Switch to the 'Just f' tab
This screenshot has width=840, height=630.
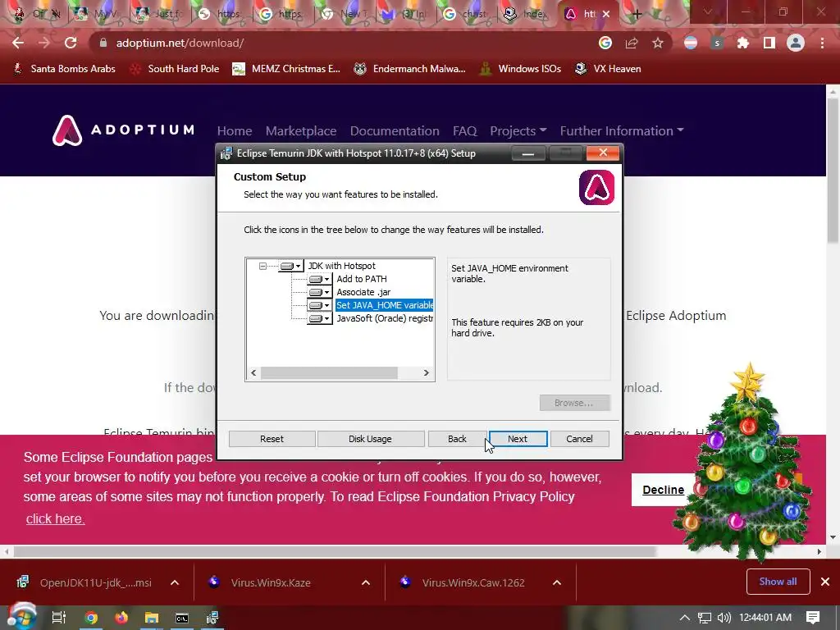[x=158, y=14]
